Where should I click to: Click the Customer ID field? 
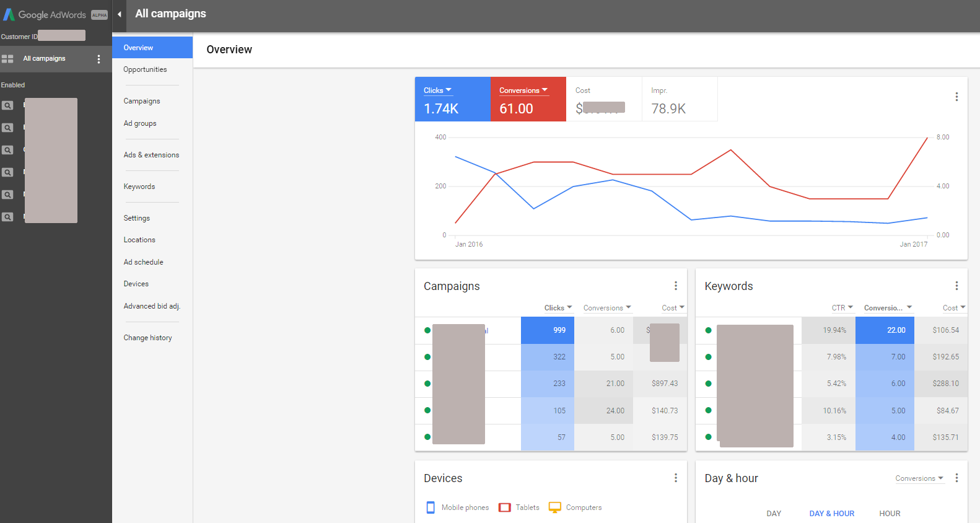click(x=43, y=36)
